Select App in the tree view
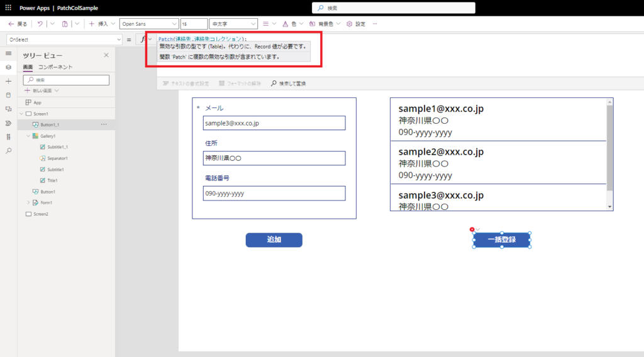This screenshot has width=644, height=357. pos(37,102)
